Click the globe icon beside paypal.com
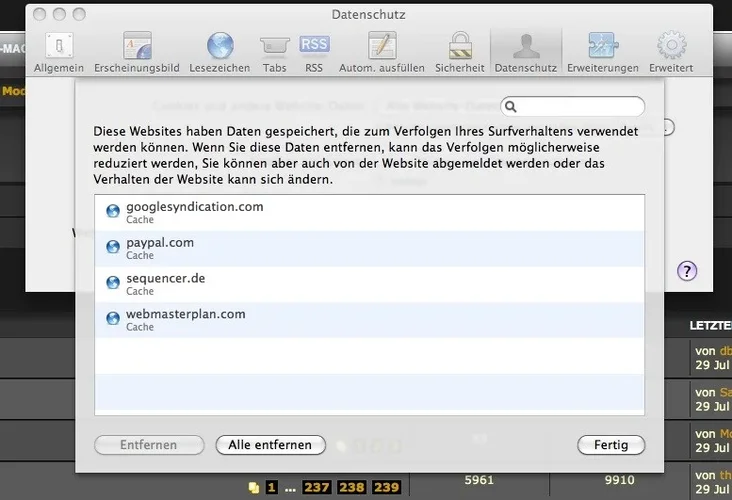The height and width of the screenshot is (500, 732). click(x=113, y=246)
